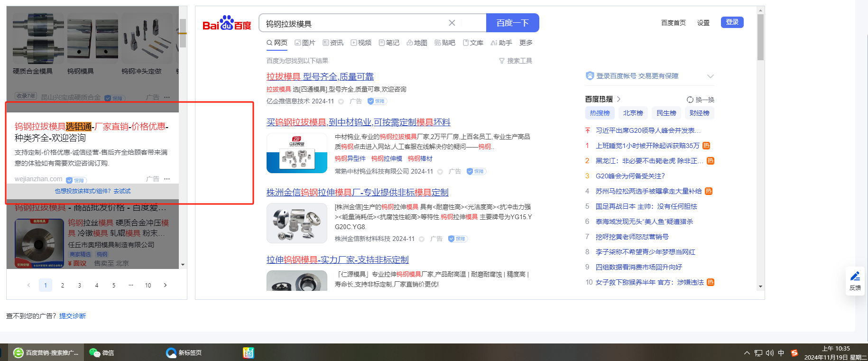Click the blue 登录 button
Viewport: 868px width, 361px height.
pyautogui.click(x=732, y=22)
